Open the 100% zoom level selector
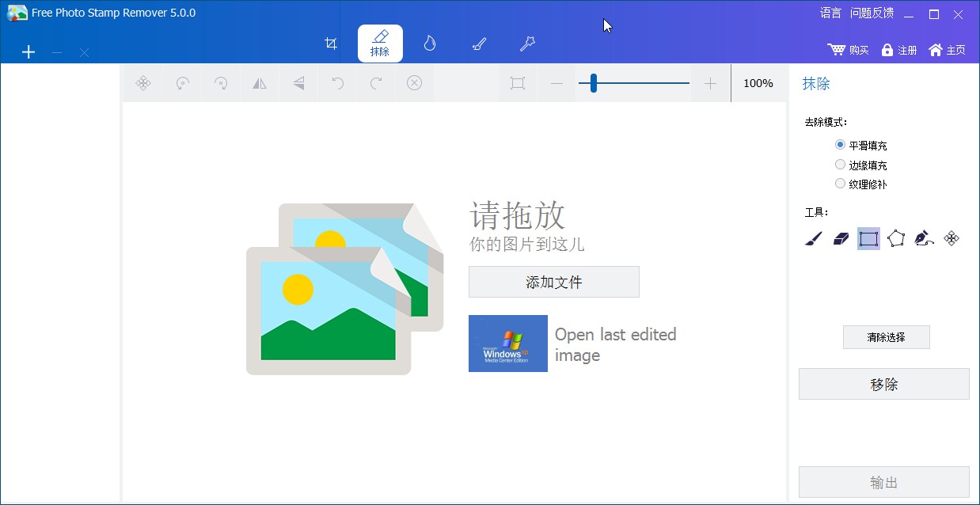The image size is (980, 505). point(758,82)
